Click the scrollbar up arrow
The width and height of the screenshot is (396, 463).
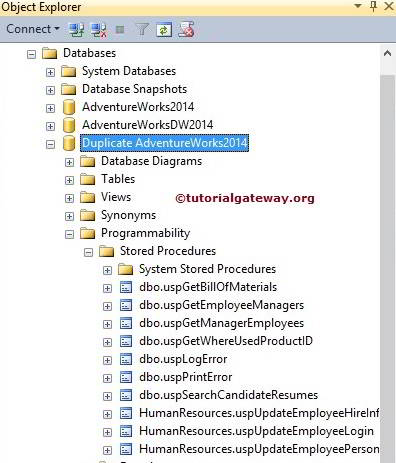387,53
